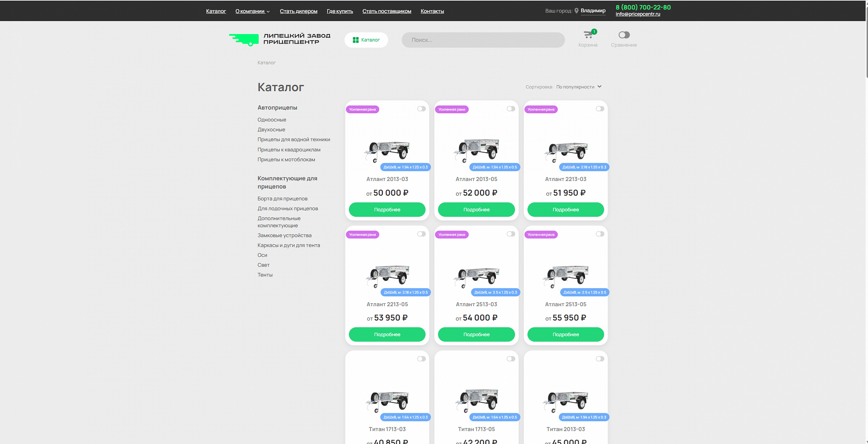
Task: Toggle compare switch on Атлант 2013-03 card
Action: [421, 109]
